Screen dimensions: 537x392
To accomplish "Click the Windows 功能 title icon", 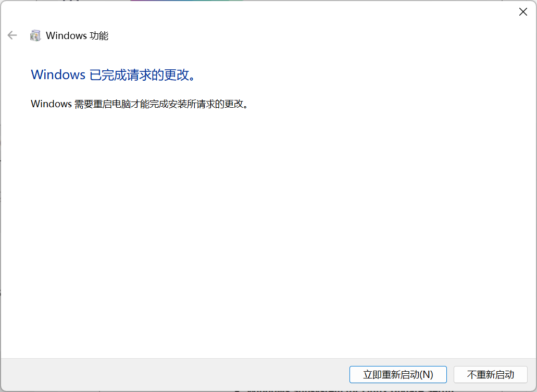I will (x=35, y=35).
